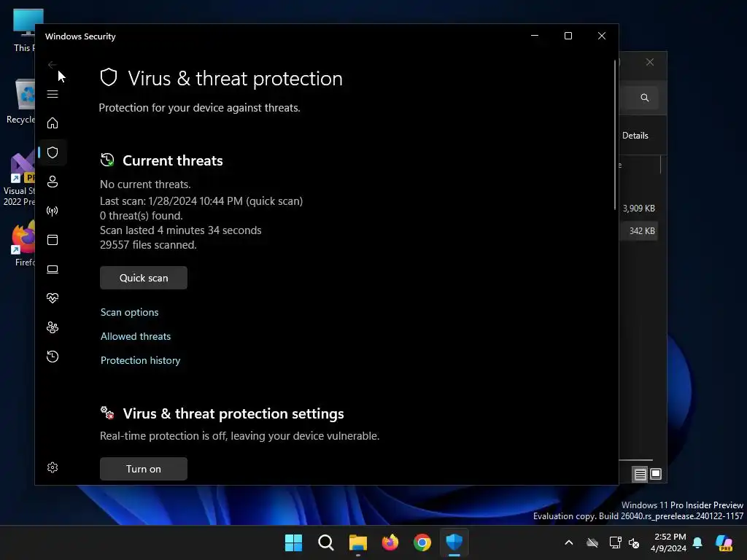
Task: Select the 342 KB file row
Action: (x=639, y=231)
